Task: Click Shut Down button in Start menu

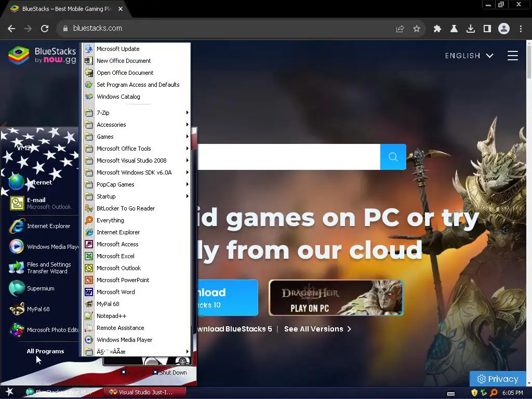Action: point(170,373)
